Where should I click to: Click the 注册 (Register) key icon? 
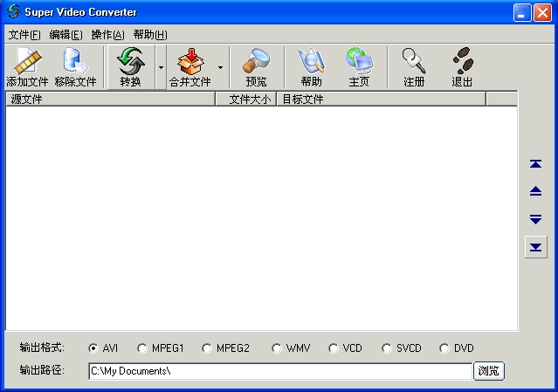pyautogui.click(x=414, y=67)
